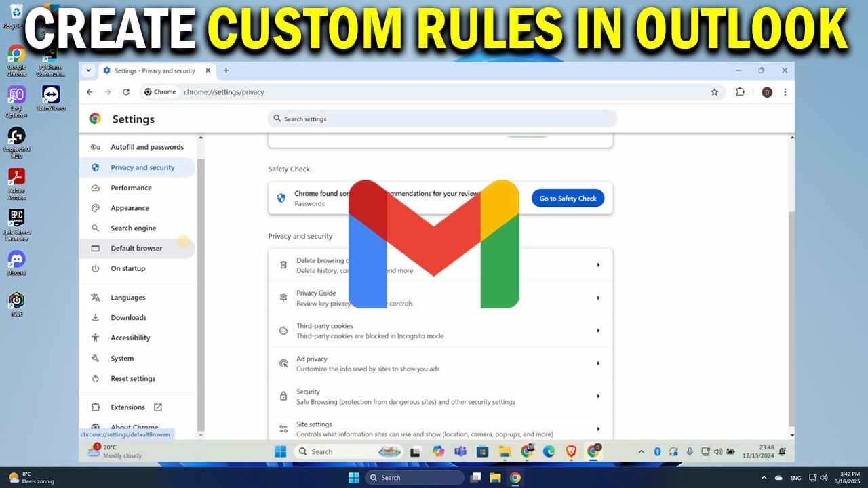Select Autofill and passwords
The image size is (868, 488).
(137, 147)
